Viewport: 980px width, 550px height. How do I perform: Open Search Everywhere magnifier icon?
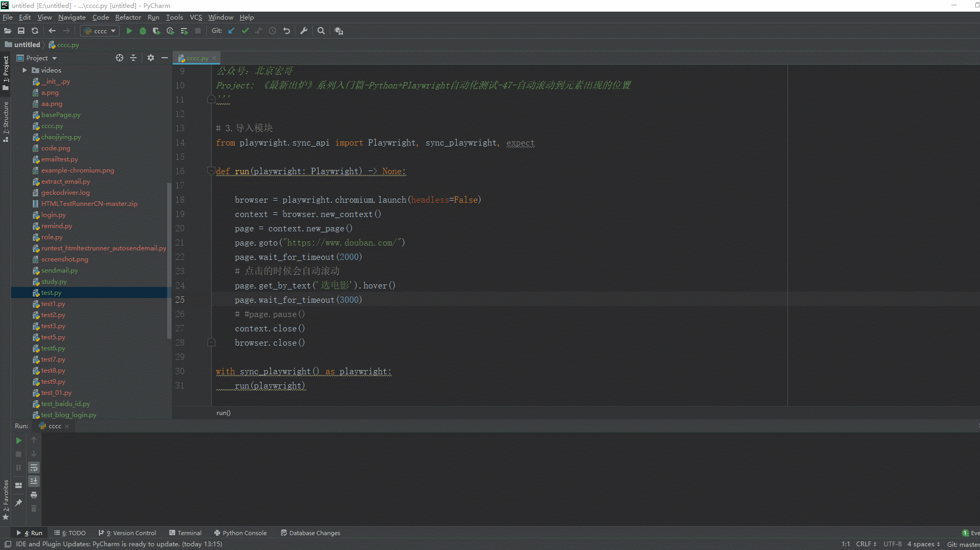click(x=321, y=31)
